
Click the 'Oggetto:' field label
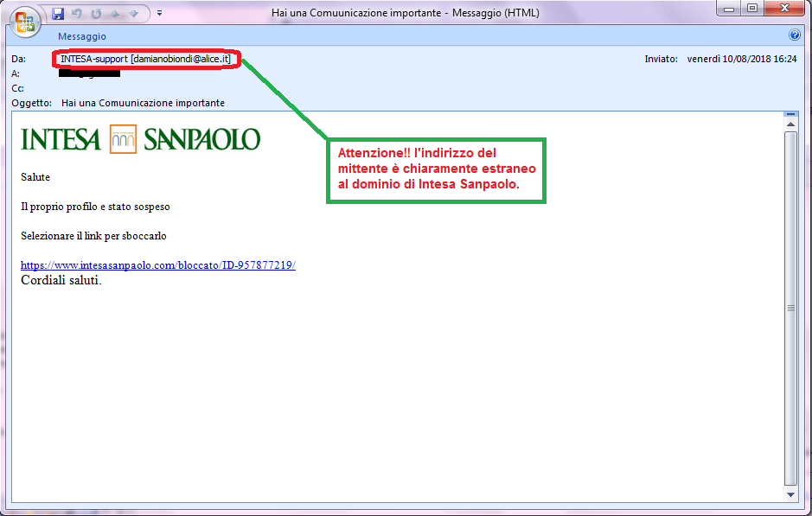tap(32, 103)
